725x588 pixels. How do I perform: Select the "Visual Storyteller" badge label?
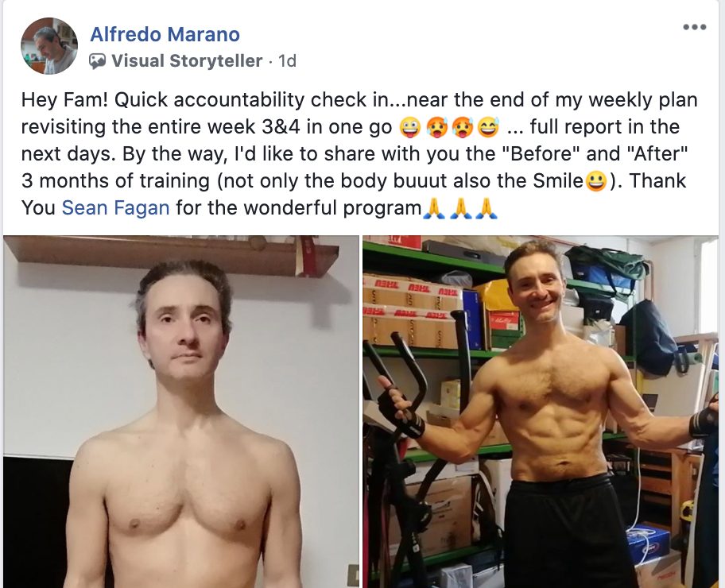click(187, 61)
